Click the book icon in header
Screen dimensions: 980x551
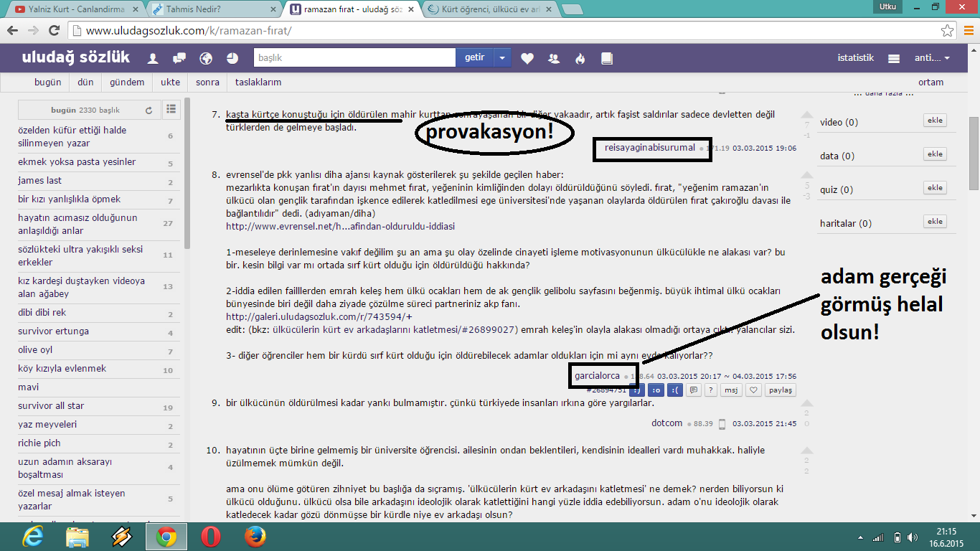[607, 58]
